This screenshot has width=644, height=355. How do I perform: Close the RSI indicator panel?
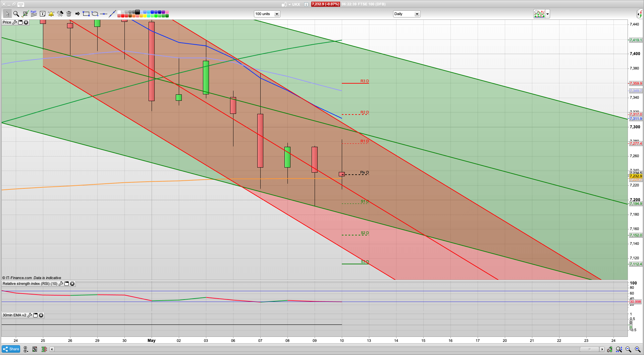pos(72,284)
